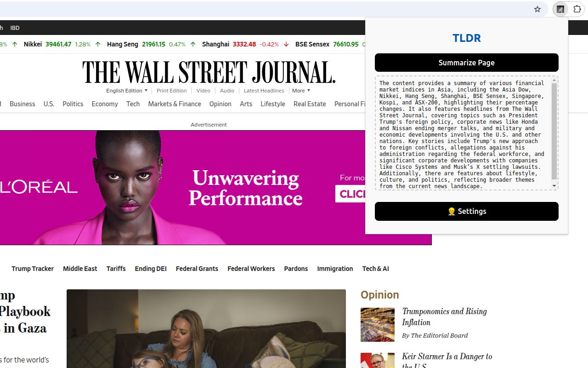Open the browser Extensions puzzle icon
588x368 pixels.
click(x=577, y=9)
